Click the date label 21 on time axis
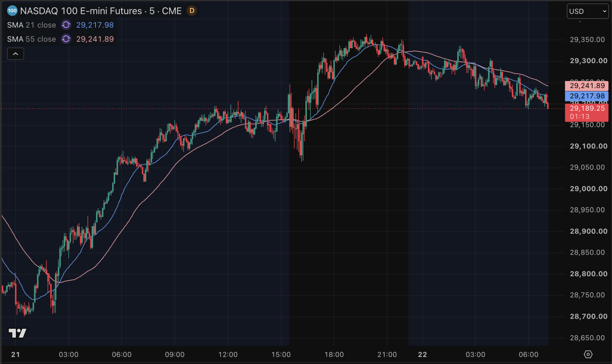This screenshot has height=364, width=612. 16,354
